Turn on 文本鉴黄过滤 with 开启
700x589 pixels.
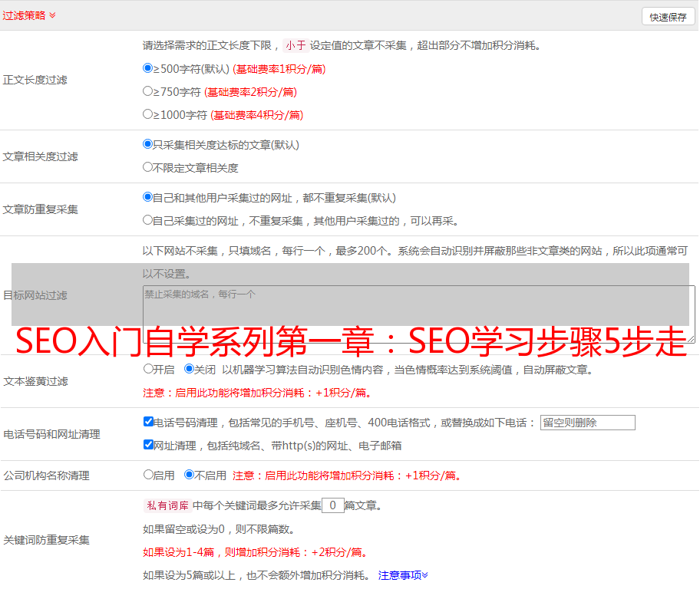coord(148,369)
